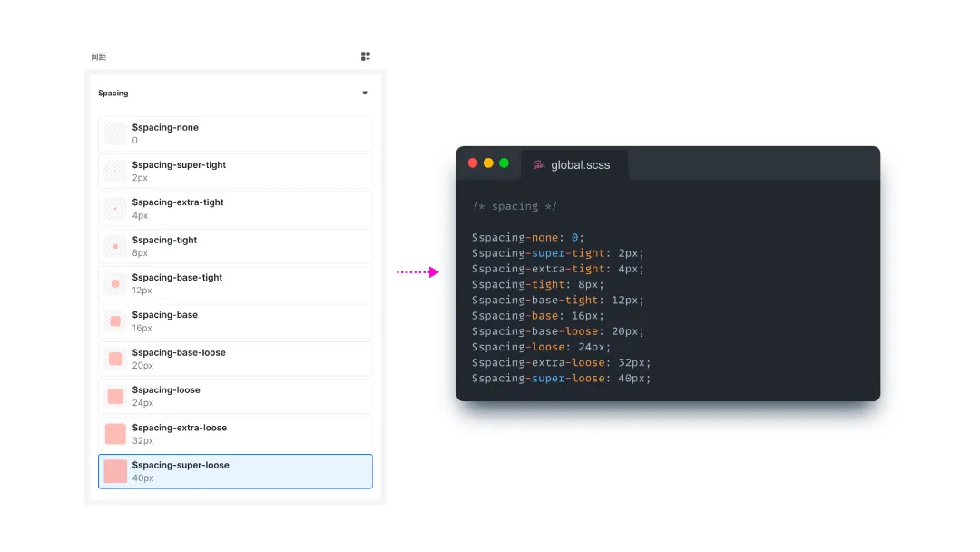Viewport: 980px width, 552px height.
Task: Select the $spacing-super-tight row
Action: (x=235, y=172)
